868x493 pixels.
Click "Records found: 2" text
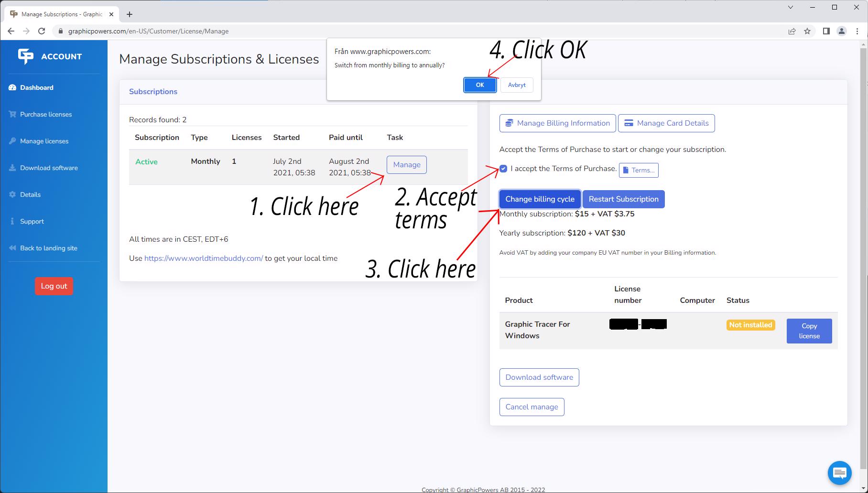(x=158, y=120)
